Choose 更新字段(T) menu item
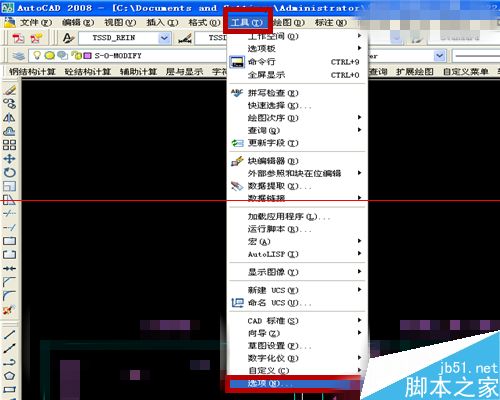This screenshot has height=400, width=500. (297, 143)
